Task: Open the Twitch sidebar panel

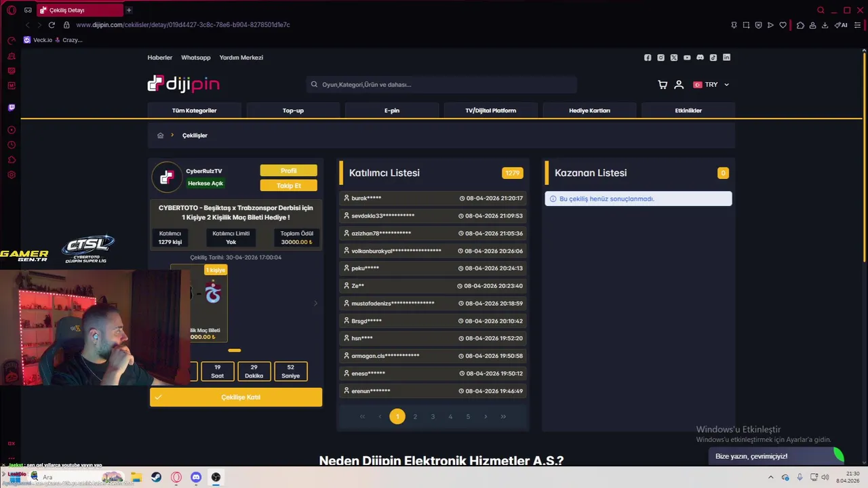Action: 12,107
